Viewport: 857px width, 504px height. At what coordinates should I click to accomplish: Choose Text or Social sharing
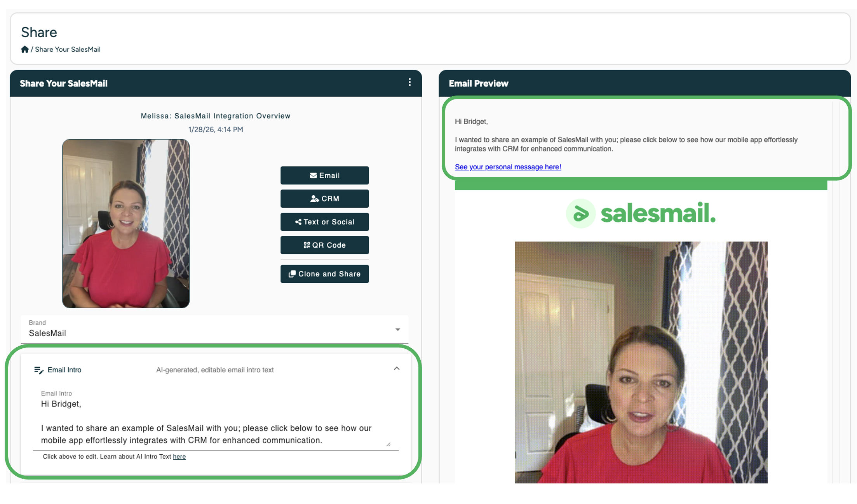[324, 222]
